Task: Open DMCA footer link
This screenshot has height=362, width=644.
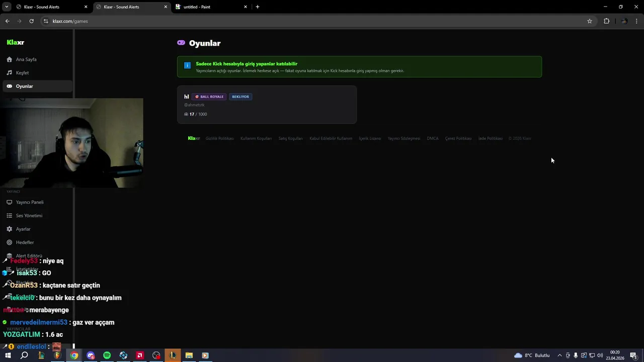Action: tap(433, 138)
